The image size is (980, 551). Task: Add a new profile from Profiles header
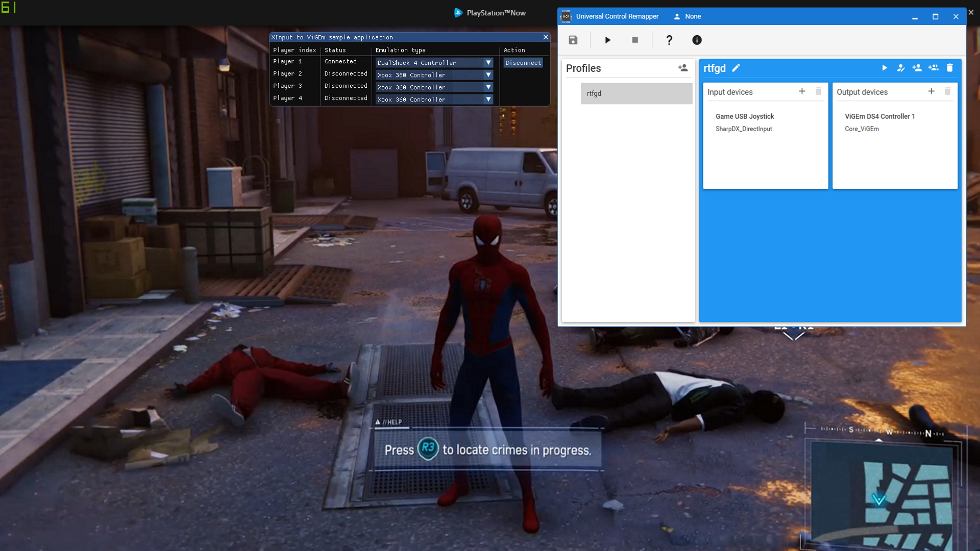pos(683,68)
